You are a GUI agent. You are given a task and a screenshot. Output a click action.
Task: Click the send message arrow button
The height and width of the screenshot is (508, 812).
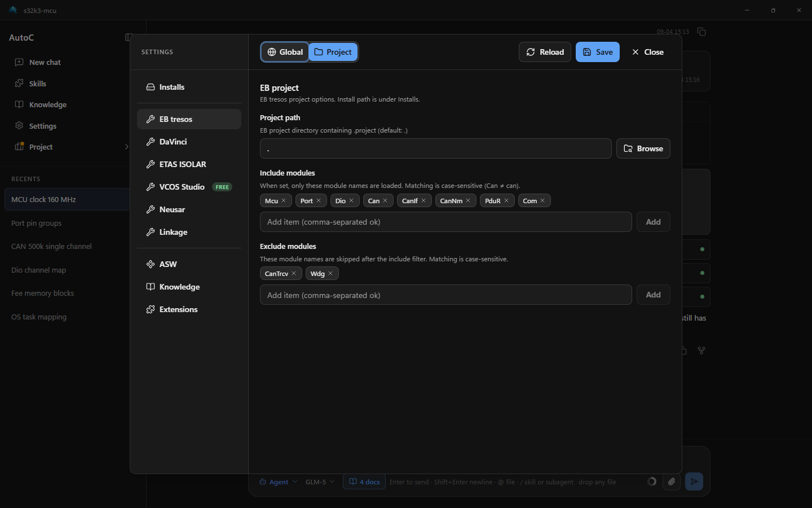click(x=694, y=481)
